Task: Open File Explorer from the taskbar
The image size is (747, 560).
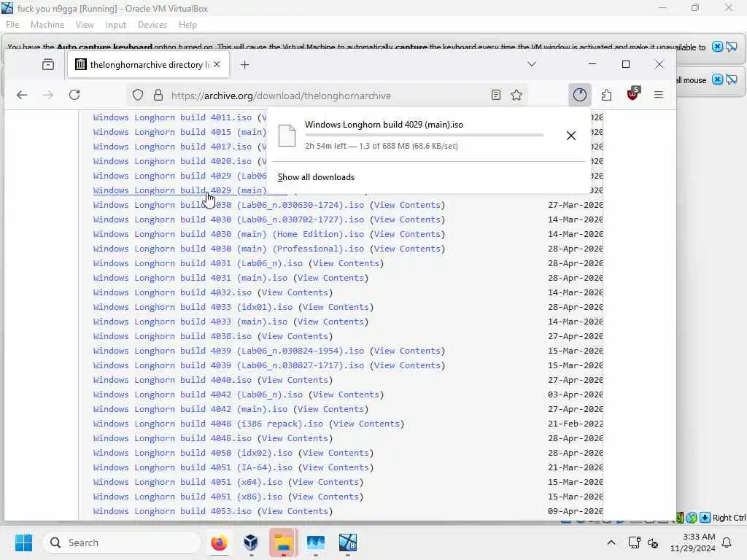Action: pyautogui.click(x=284, y=542)
